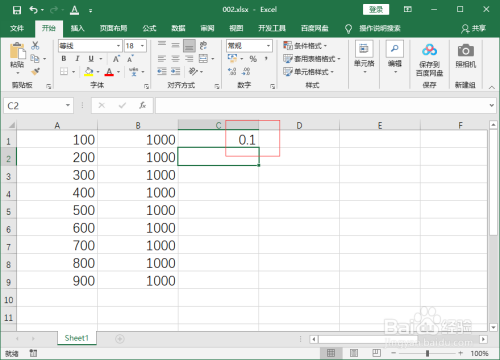This screenshot has width=500, height=360.
Task: Apply comma style format
Action: tap(266, 59)
